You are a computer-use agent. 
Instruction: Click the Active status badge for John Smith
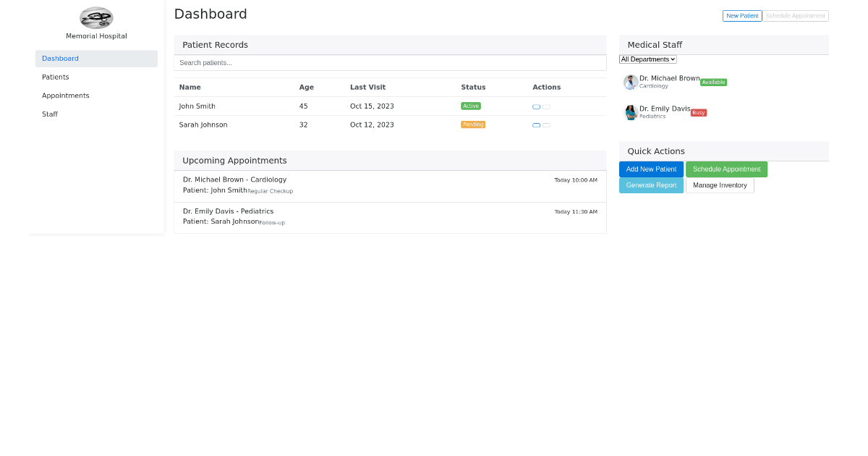(x=471, y=106)
